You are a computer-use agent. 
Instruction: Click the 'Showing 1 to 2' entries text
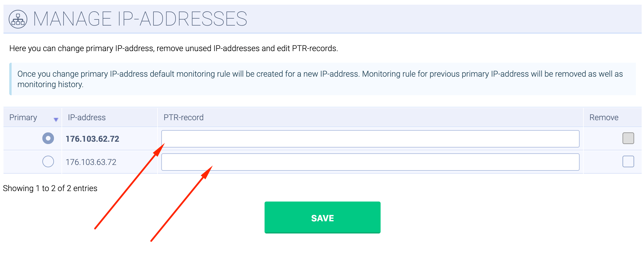(x=50, y=188)
